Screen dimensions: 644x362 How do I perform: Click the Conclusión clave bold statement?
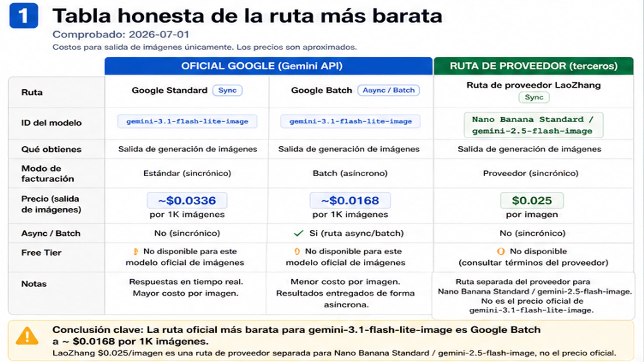(x=297, y=336)
